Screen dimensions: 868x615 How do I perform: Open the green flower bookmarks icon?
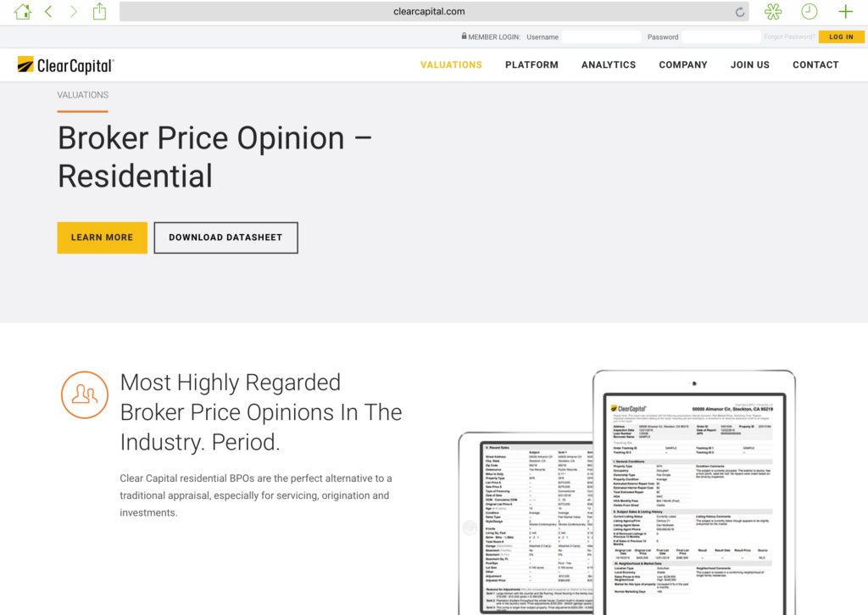click(773, 12)
